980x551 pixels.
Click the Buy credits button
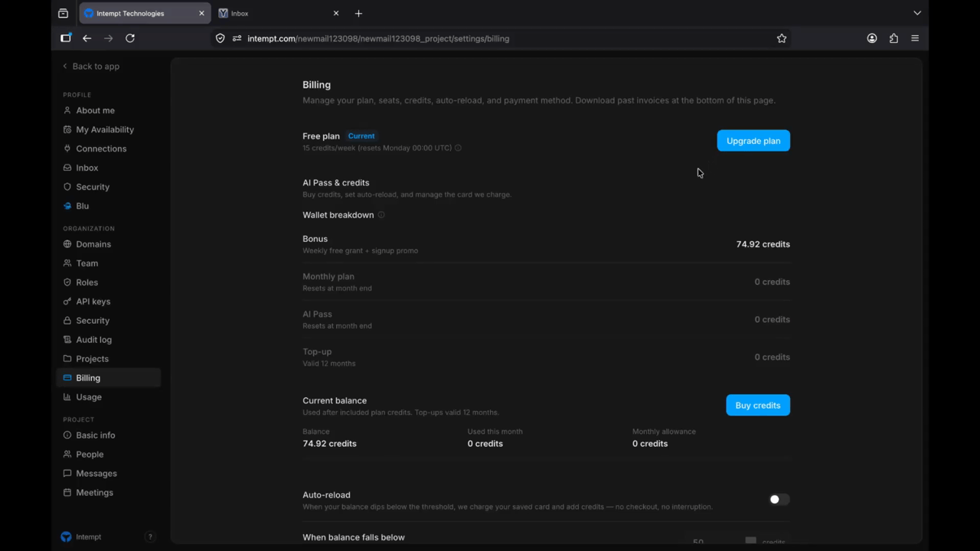tap(758, 406)
